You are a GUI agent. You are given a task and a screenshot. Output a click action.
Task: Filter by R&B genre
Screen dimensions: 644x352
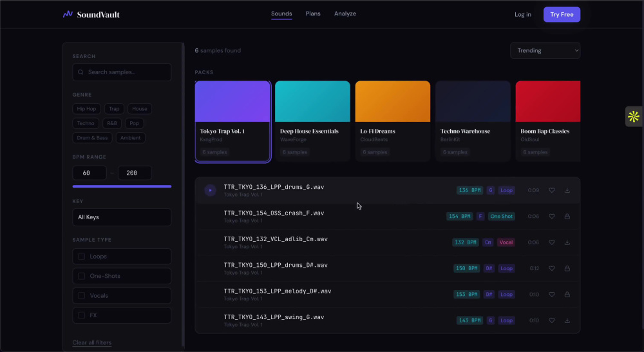point(111,123)
